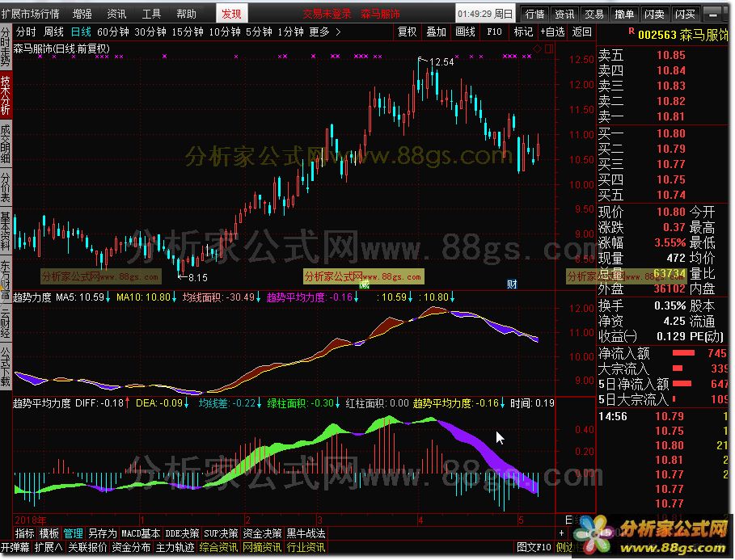Open the 行业资讯 tab
This screenshot has height=560, width=735.
pyautogui.click(x=306, y=547)
